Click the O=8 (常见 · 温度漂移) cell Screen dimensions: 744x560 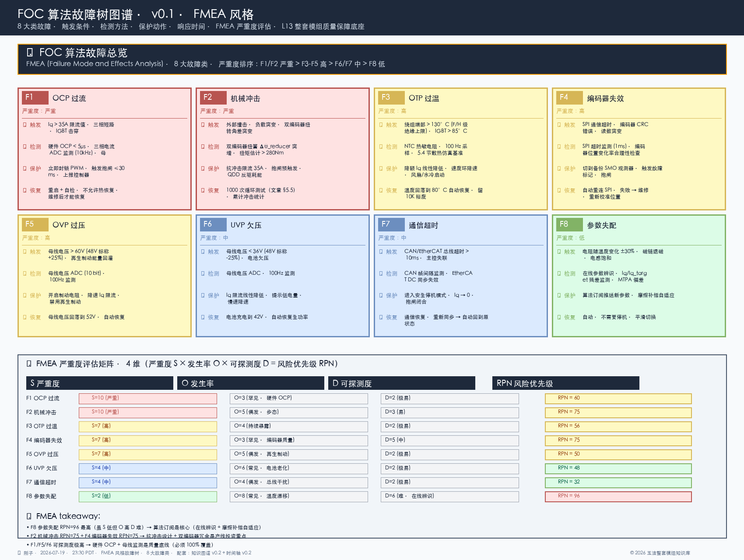click(x=299, y=497)
